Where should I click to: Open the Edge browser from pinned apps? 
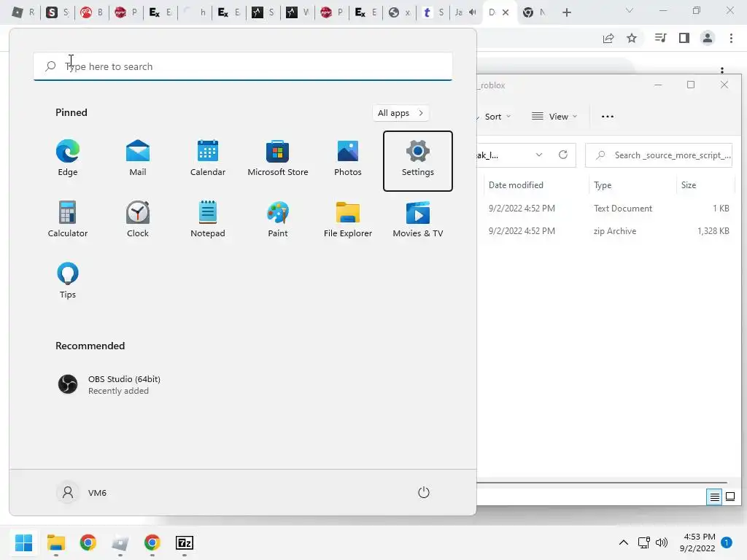pos(68,158)
